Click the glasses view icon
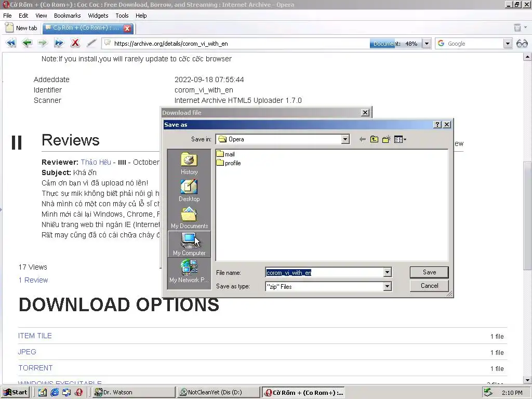The height and width of the screenshot is (399, 532). point(522,44)
